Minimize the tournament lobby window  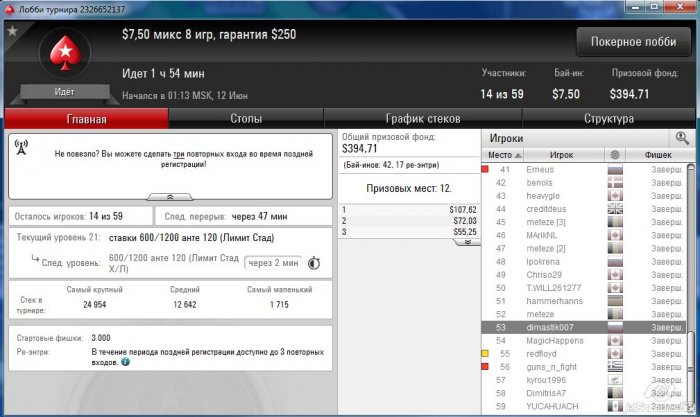[x=637, y=7]
